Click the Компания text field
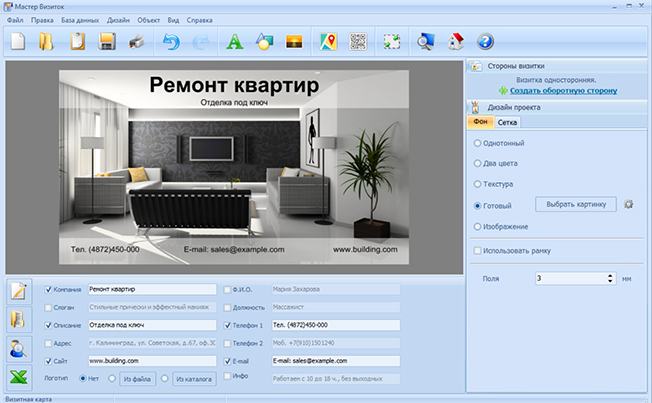This screenshot has width=652, height=403. coord(152,289)
